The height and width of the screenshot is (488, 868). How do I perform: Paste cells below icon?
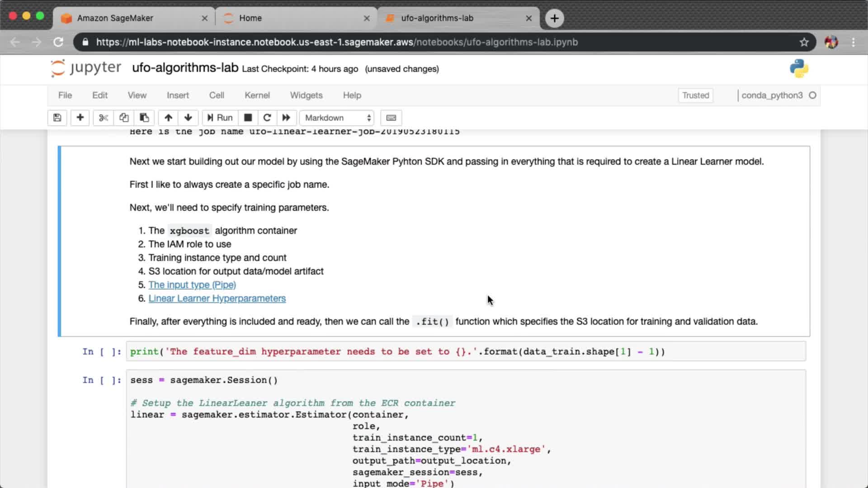(x=144, y=117)
